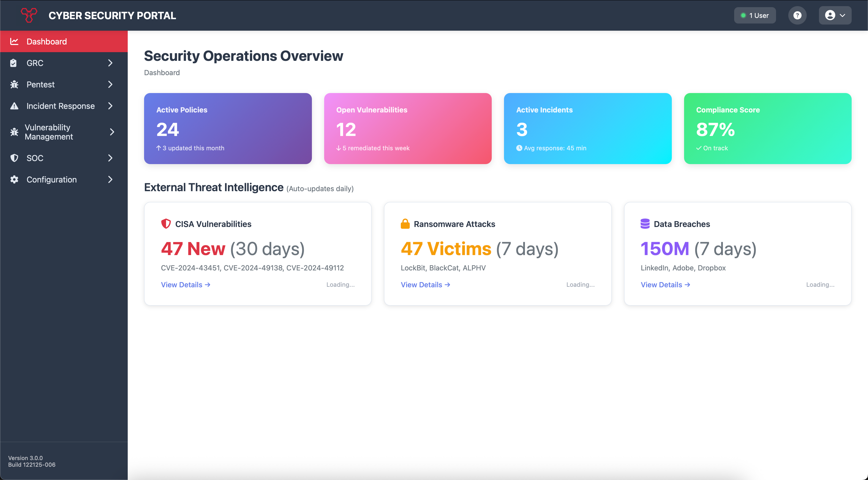Select the GRC clipboard icon
This screenshot has width=868, height=480.
(14, 63)
